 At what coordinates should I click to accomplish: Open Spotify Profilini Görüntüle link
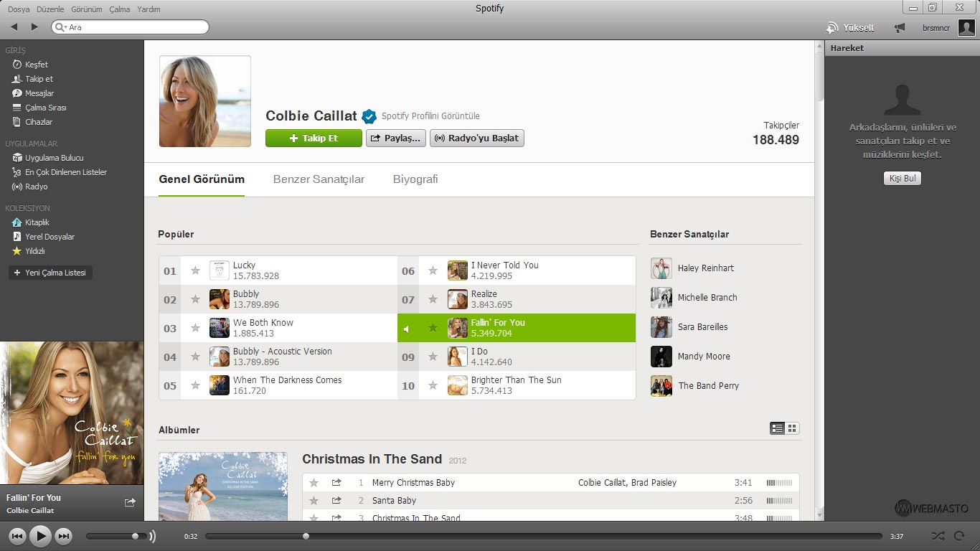[430, 116]
